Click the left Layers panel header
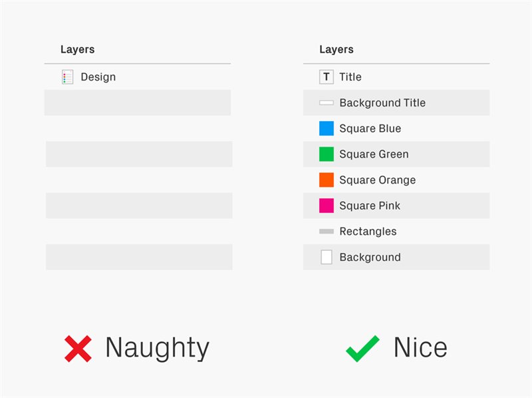Image resolution: width=532 pixels, height=398 pixels. (x=77, y=49)
